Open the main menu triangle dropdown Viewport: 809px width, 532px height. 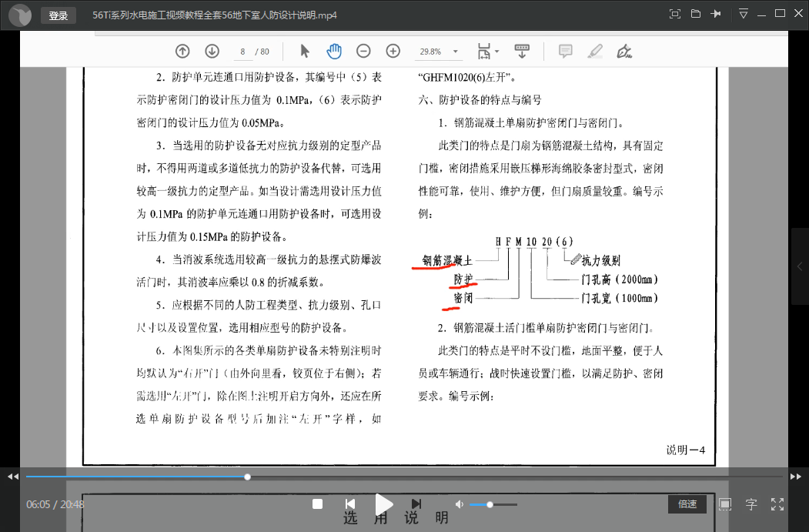tap(743, 14)
